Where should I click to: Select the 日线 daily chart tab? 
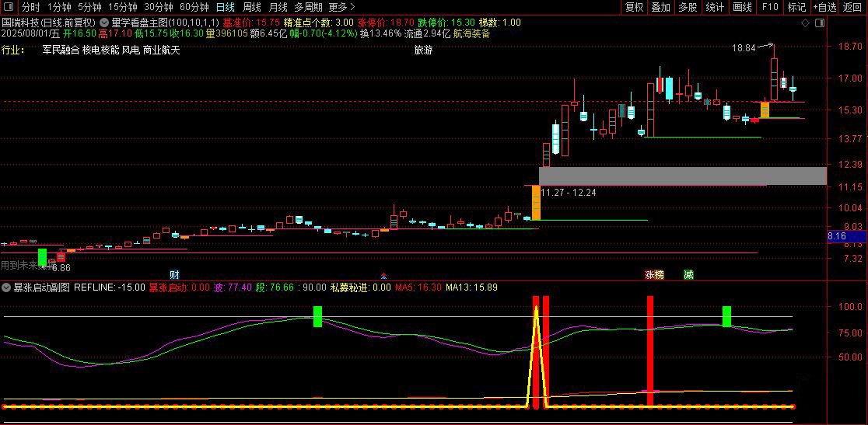[226, 7]
